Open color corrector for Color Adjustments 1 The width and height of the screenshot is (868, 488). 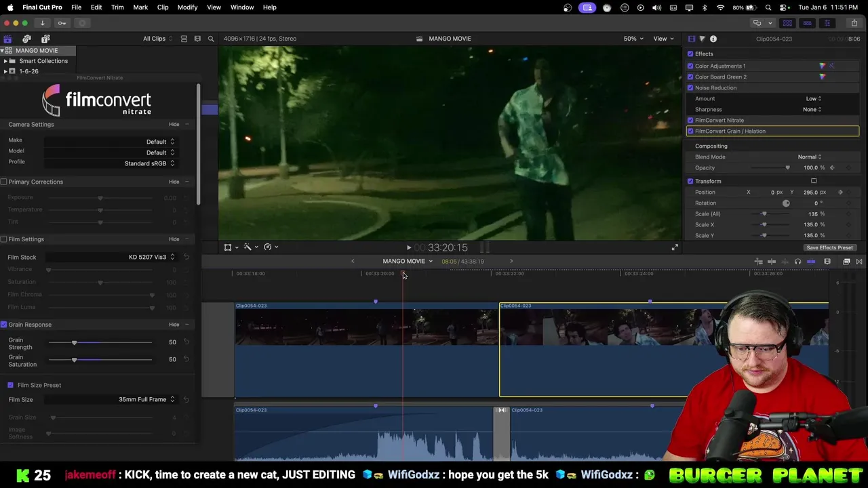tap(823, 66)
